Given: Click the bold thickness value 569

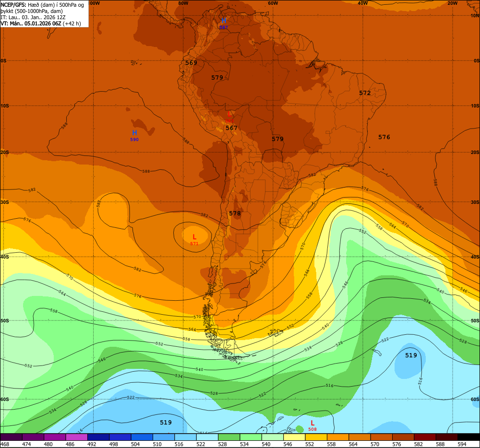Looking at the screenshot, I should (x=192, y=63).
